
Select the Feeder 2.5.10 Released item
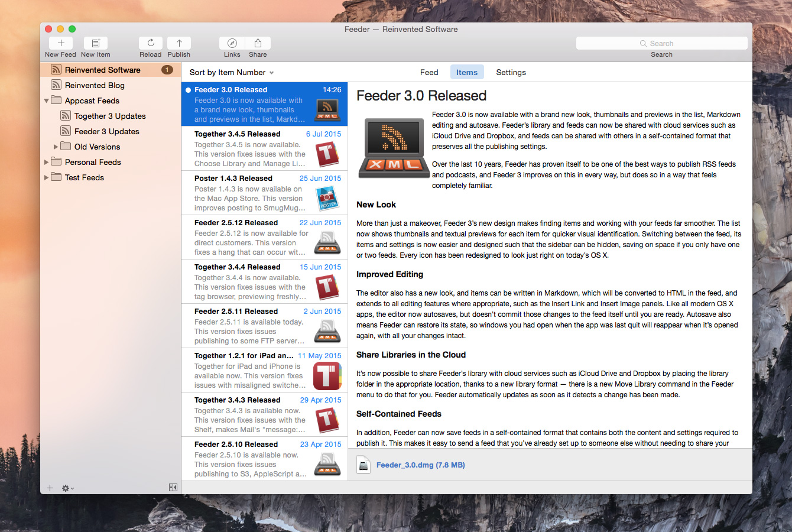point(264,459)
